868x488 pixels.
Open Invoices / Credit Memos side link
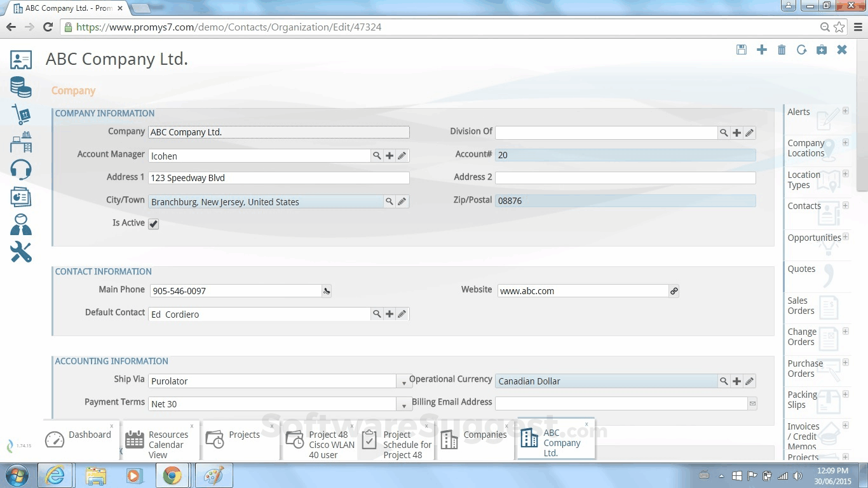click(803, 436)
